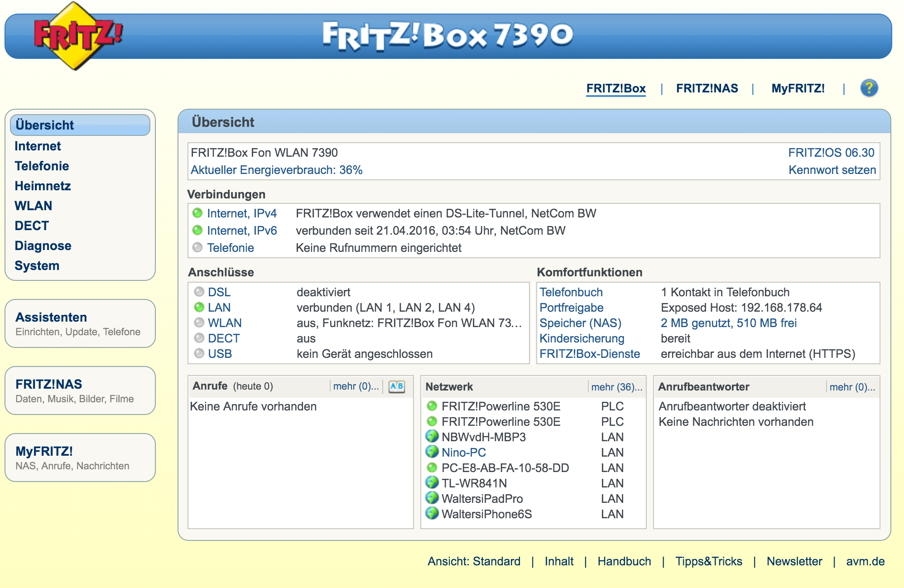Open the Portfreigabe link
Screen dimensions: 904x588
(x=571, y=308)
